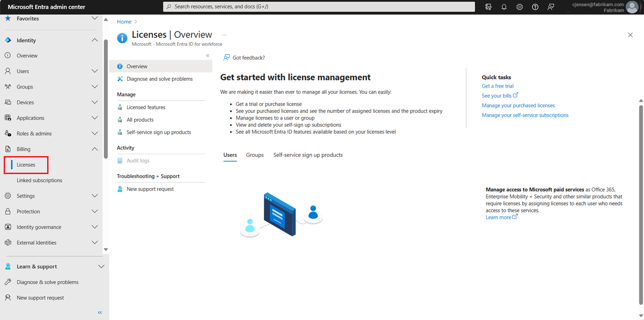Open the settings gear in the top bar
The width and height of the screenshot is (644, 320).
520,7
